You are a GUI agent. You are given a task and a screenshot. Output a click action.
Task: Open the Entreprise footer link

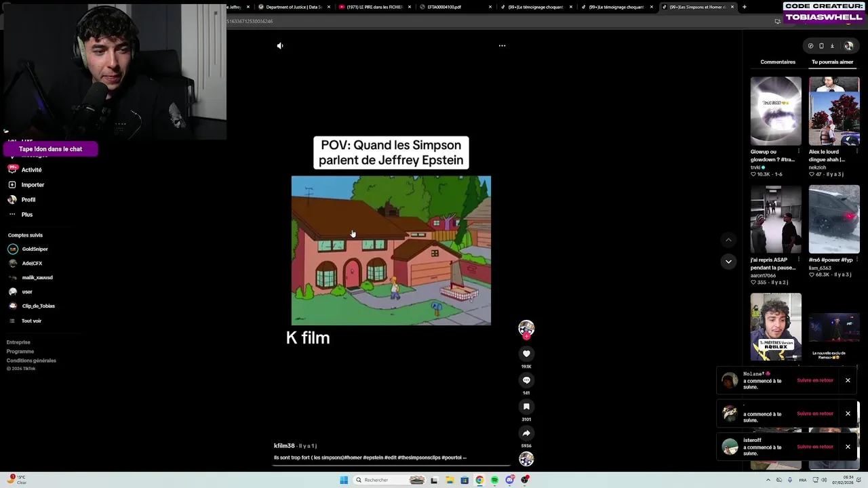point(18,343)
